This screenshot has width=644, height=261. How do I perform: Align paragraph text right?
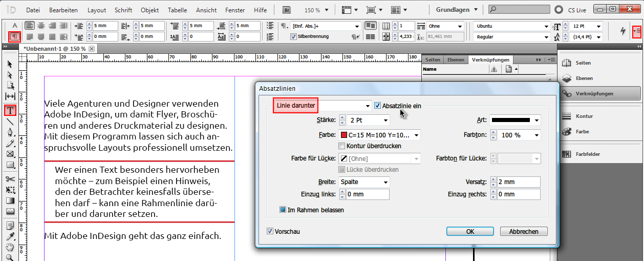point(52,26)
